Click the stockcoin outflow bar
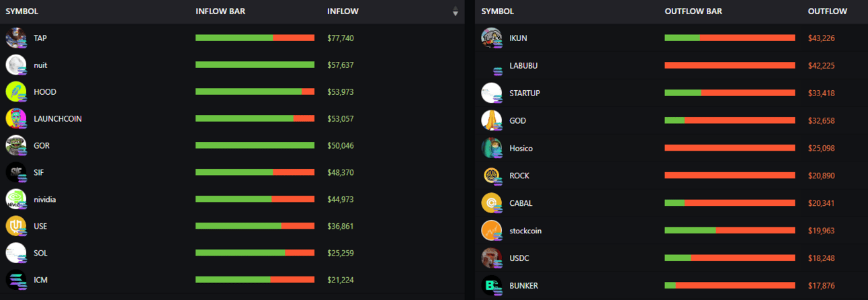868x300 pixels. (730, 230)
